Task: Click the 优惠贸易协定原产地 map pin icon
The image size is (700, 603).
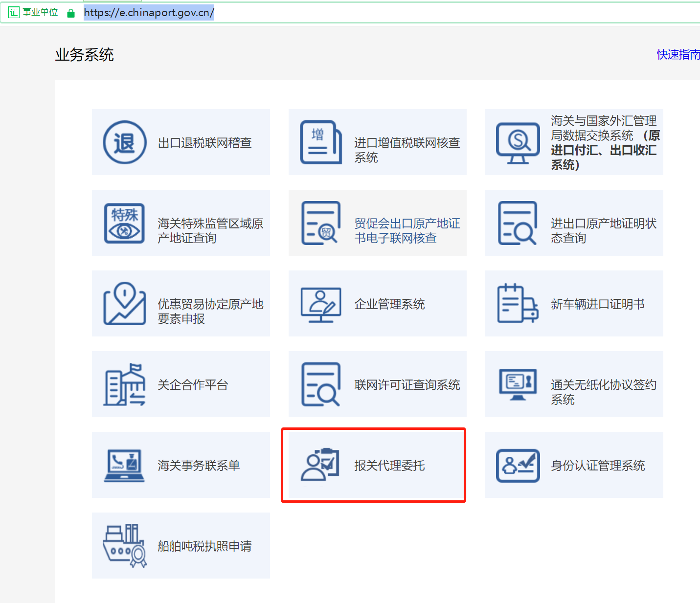Action: [x=125, y=304]
